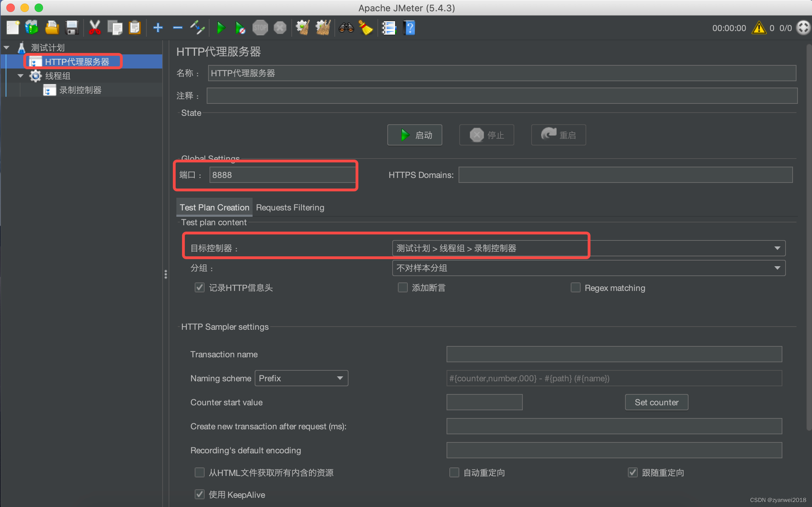Copy the selected element via Copy icon
The image size is (812, 507).
pos(115,28)
